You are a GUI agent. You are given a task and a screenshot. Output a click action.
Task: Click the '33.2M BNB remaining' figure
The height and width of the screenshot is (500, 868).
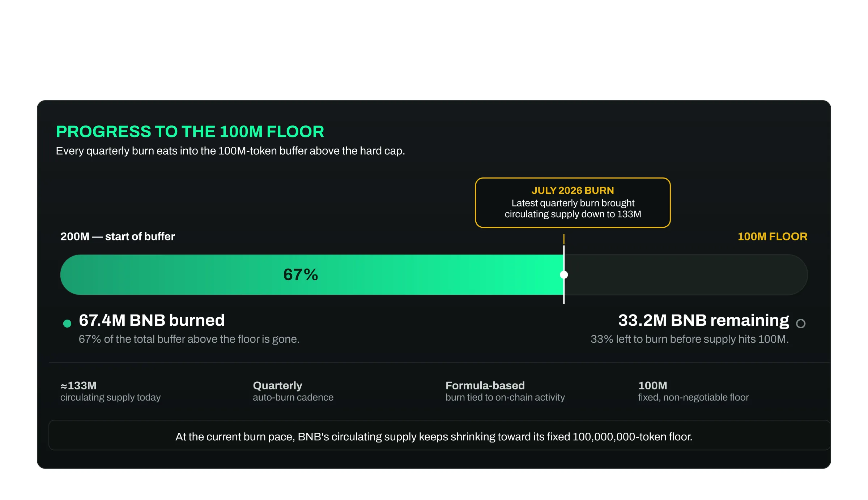point(703,320)
